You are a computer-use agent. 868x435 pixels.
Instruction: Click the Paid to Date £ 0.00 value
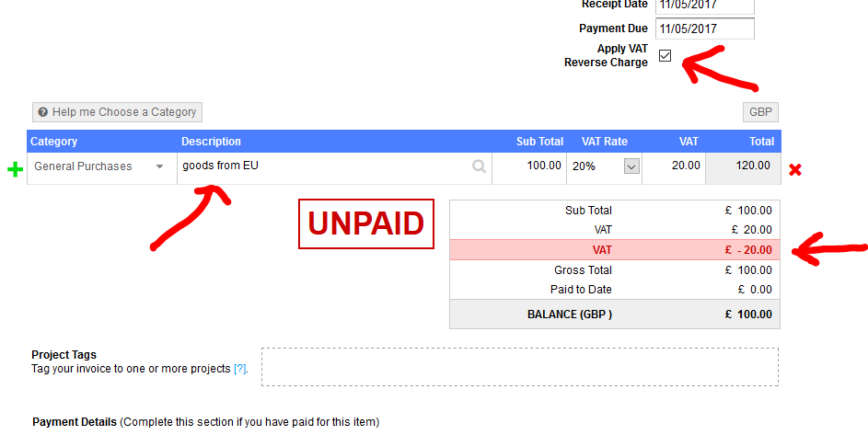point(755,290)
